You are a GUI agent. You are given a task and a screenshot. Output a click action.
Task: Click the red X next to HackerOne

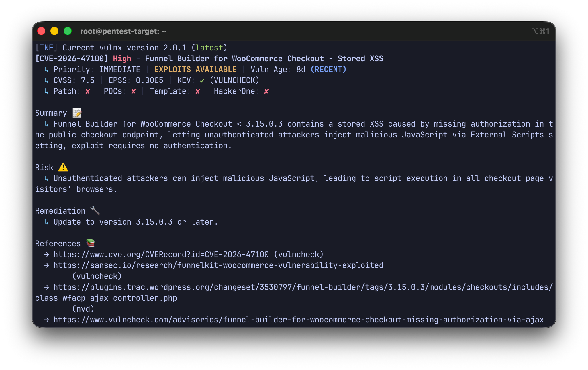pyautogui.click(x=266, y=91)
